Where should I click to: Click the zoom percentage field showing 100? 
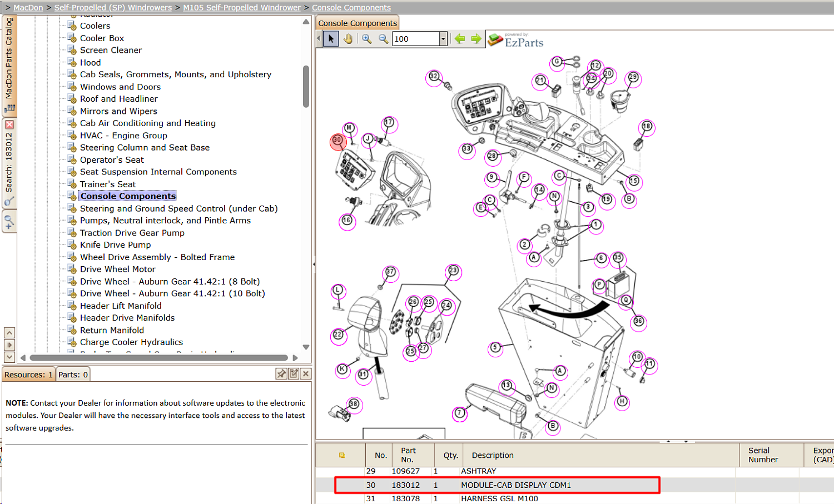[x=416, y=39]
